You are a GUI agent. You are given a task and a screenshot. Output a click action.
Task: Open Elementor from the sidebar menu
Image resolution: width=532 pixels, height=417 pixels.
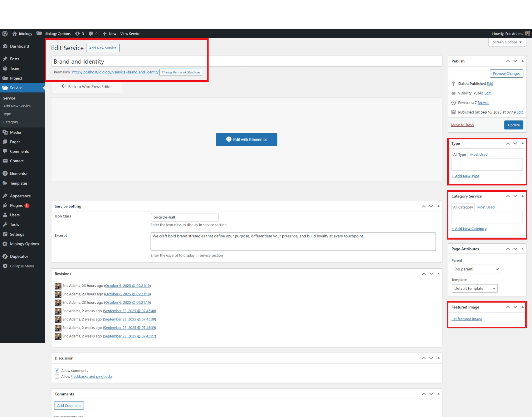(19, 173)
